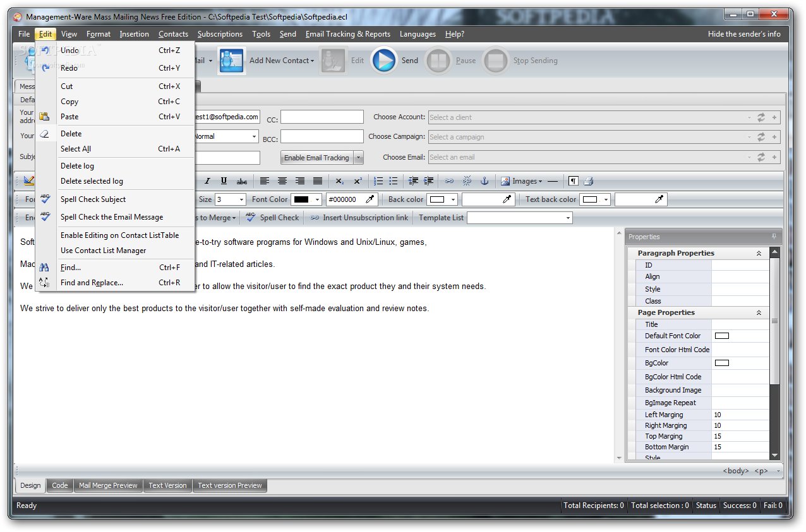
Task: Click the print icon in the toolbar
Action: pos(588,181)
